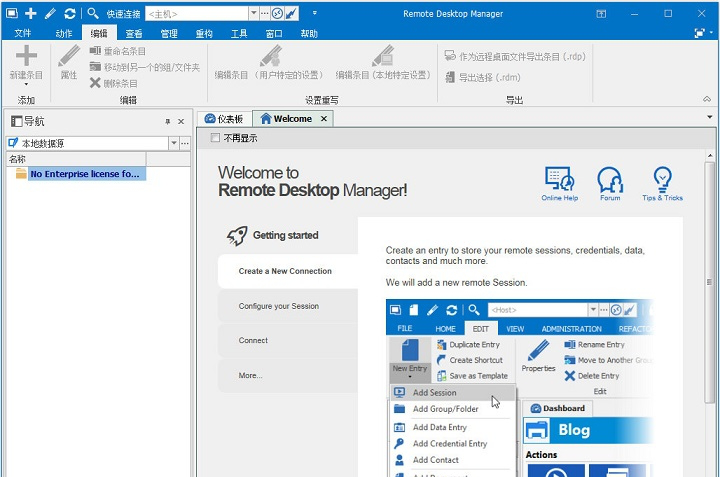Switch to the 查看 ribbon tab
This screenshot has width=720, height=496.
(x=134, y=33)
